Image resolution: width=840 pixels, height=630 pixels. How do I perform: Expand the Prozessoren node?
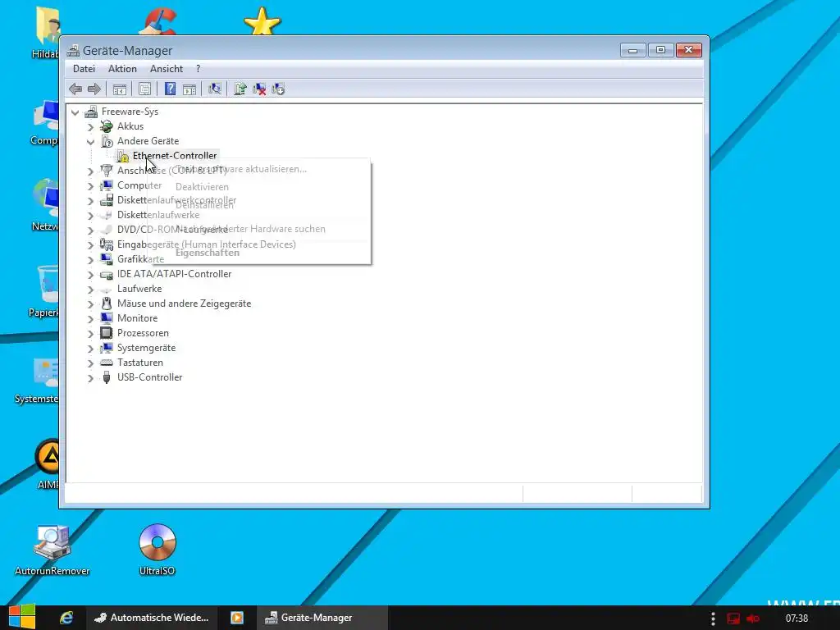90,333
